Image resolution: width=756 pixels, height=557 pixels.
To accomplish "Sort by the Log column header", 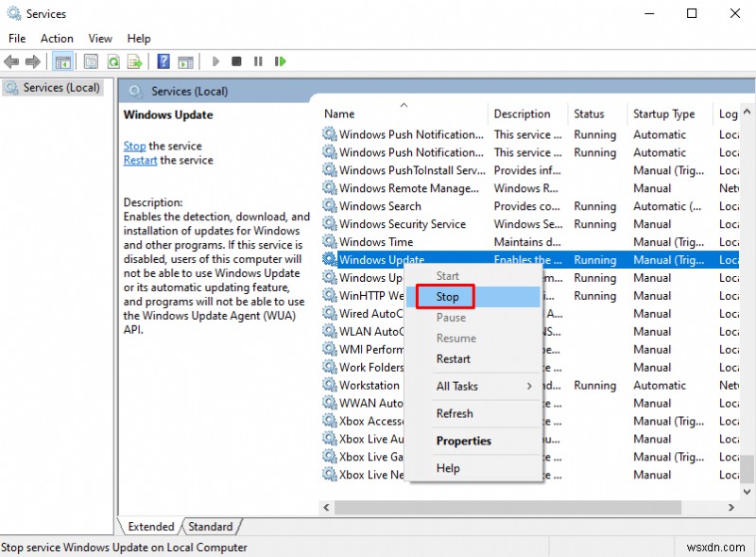I will point(726,113).
